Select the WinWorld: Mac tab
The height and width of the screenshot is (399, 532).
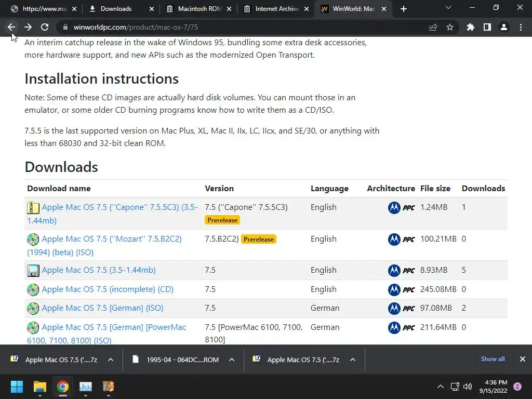click(353, 9)
